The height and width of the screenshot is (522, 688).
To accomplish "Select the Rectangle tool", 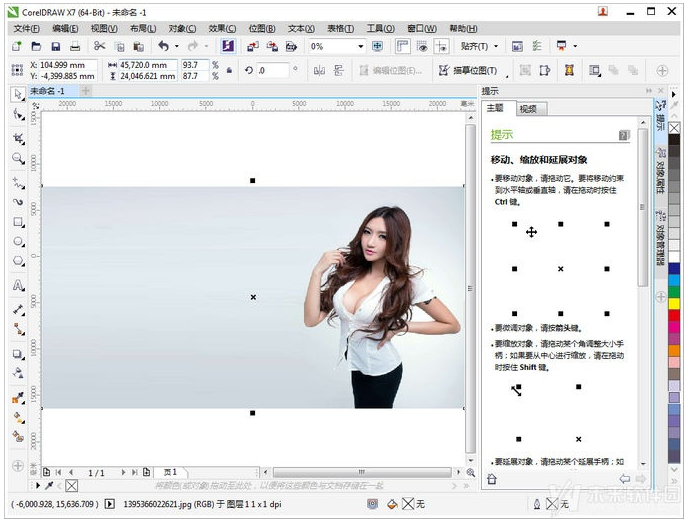I will pos(18,222).
